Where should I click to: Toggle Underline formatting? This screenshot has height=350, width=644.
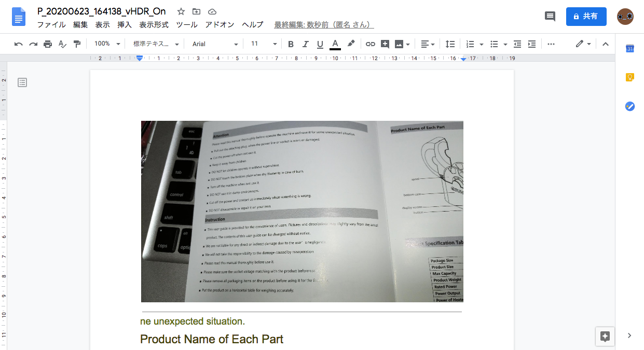[320, 44]
